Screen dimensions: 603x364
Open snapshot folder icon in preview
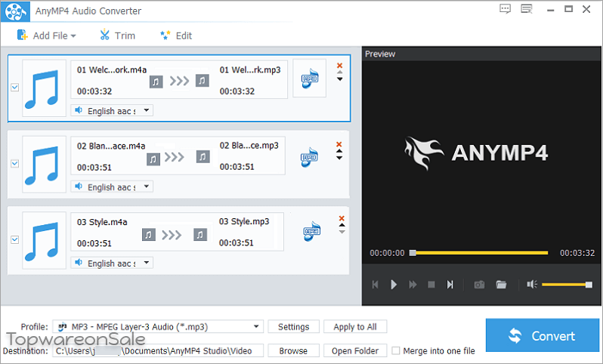click(501, 285)
